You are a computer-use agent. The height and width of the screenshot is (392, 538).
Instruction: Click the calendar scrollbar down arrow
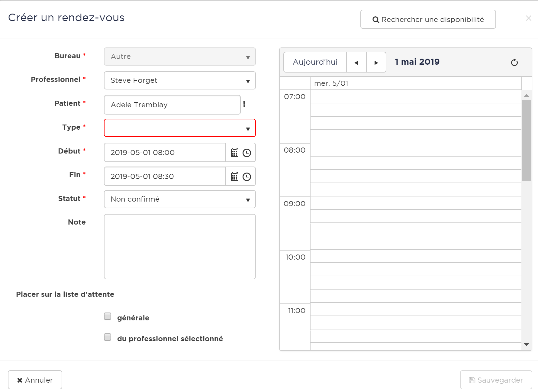527,345
